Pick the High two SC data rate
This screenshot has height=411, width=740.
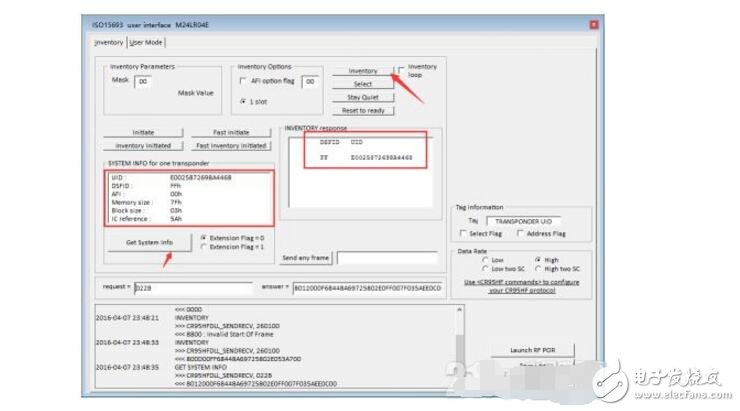pyautogui.click(x=539, y=269)
